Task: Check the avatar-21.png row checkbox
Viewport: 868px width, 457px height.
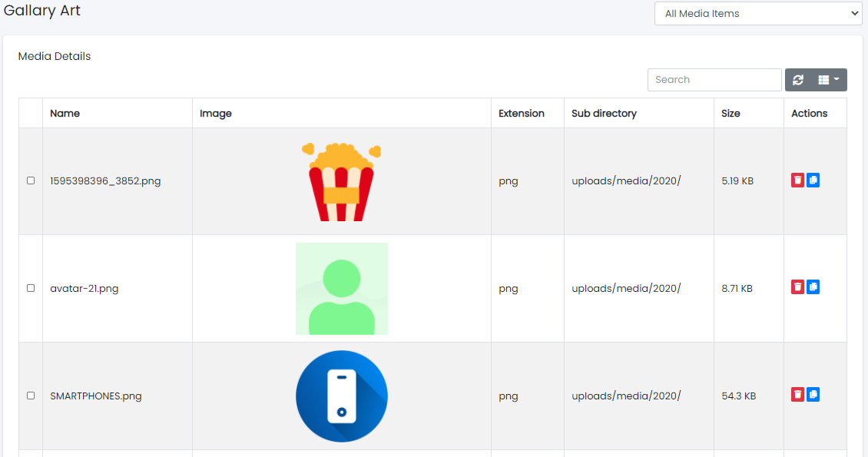Action: 31,288
